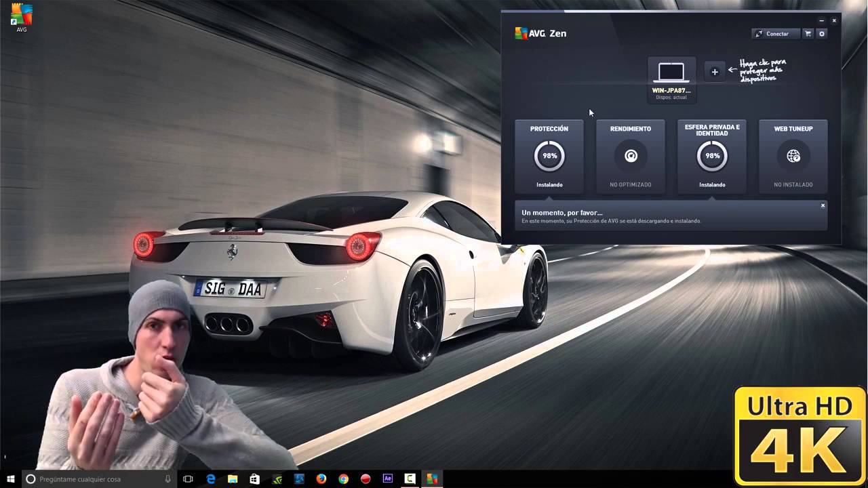The width and height of the screenshot is (868, 488).
Task: Open Task View in the taskbar
Action: pyautogui.click(x=188, y=479)
